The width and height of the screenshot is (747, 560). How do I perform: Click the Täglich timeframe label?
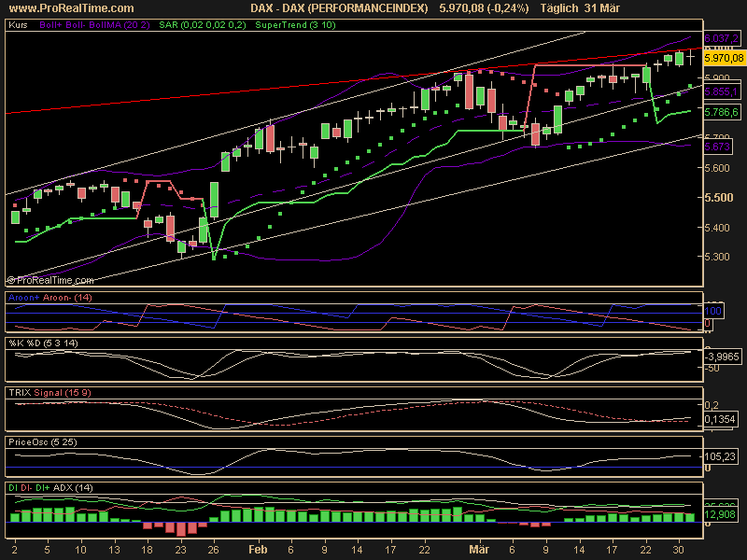click(x=559, y=8)
